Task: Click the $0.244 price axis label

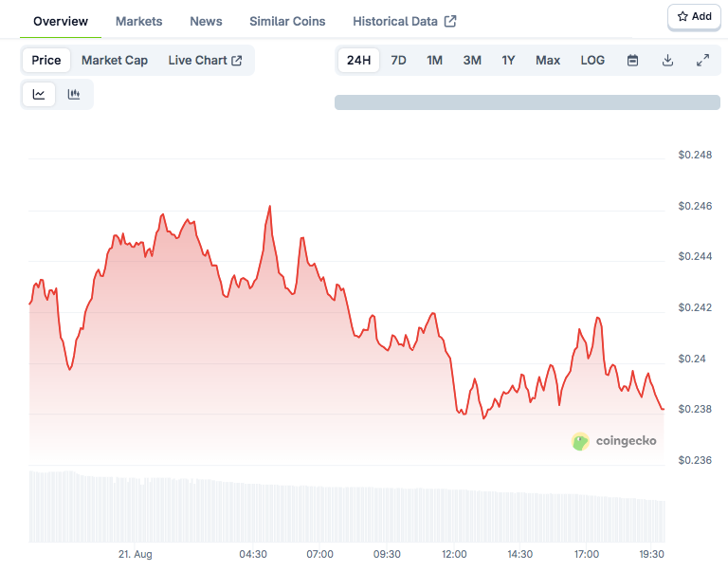Action: pyautogui.click(x=695, y=256)
